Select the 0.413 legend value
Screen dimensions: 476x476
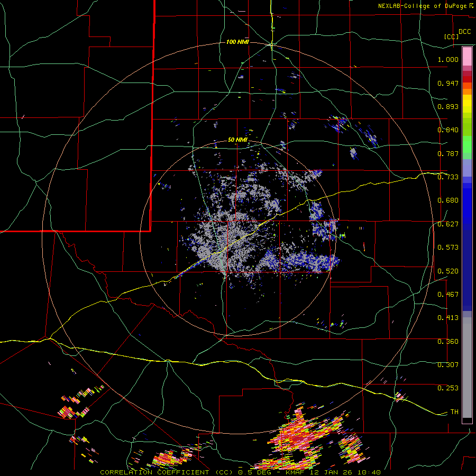(x=448, y=318)
